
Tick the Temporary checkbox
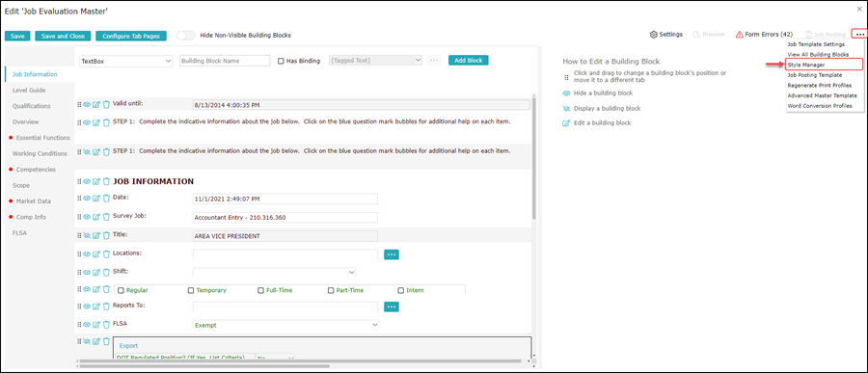pyautogui.click(x=191, y=290)
